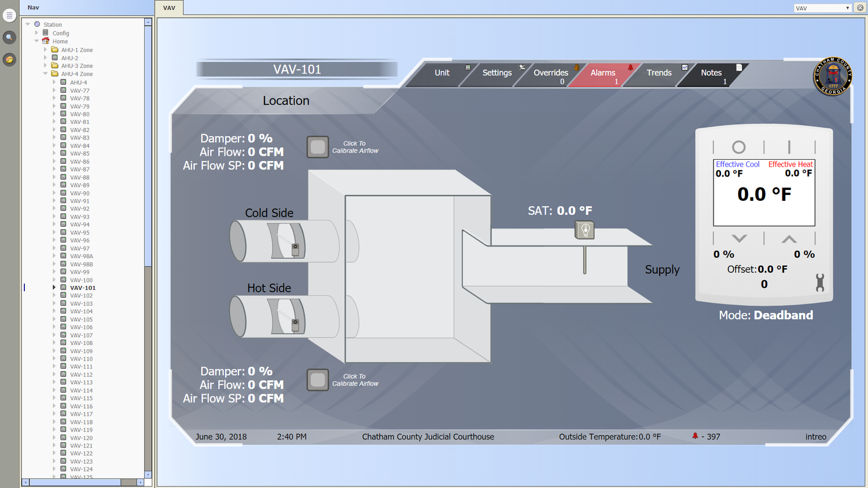Click nav tree scroll down arrow
868x488 pixels.
(x=148, y=474)
